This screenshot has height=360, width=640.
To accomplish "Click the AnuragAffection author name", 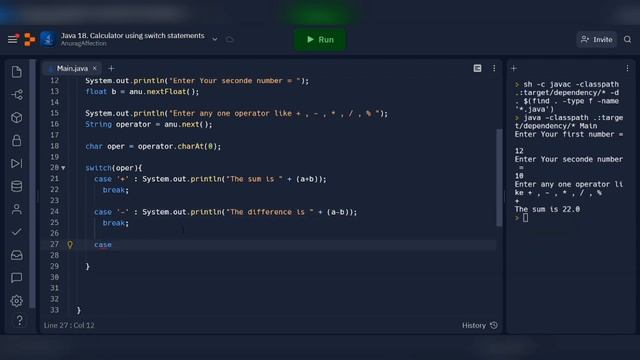I will (84, 44).
